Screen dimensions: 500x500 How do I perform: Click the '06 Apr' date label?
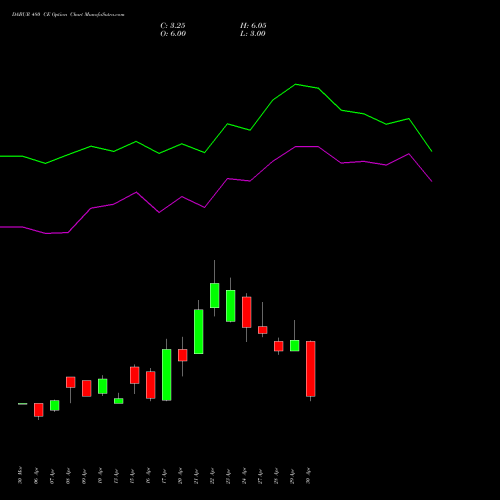pyautogui.click(x=36, y=476)
